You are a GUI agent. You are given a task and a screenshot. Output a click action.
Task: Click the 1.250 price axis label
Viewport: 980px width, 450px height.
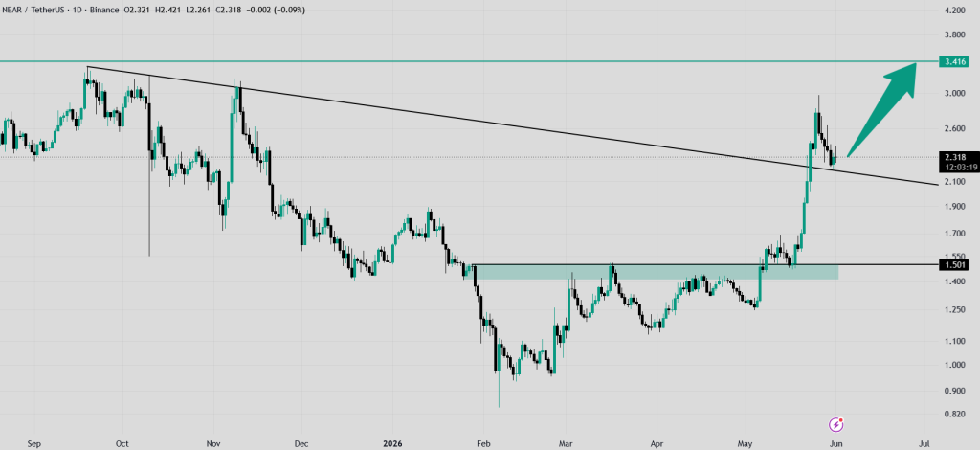coord(955,310)
